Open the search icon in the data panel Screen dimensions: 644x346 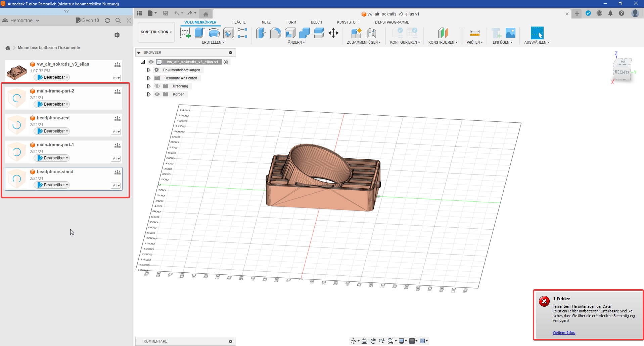tap(118, 20)
